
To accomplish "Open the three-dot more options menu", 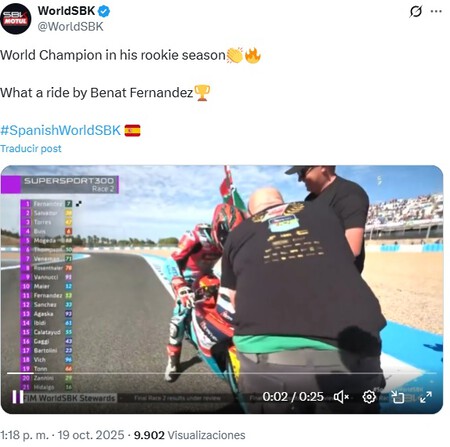I will pyautogui.click(x=436, y=11).
